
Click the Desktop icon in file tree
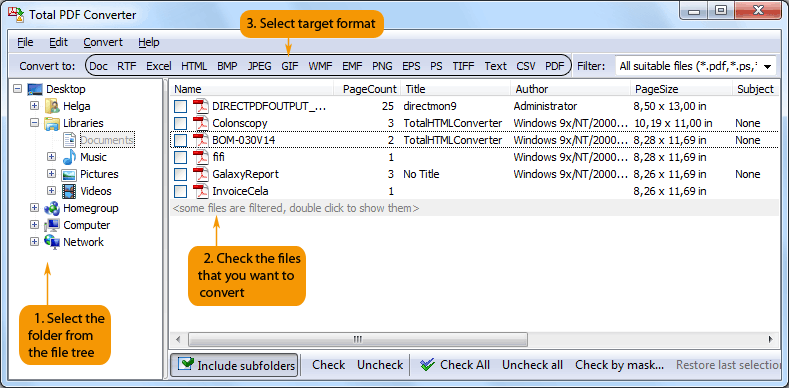point(35,90)
